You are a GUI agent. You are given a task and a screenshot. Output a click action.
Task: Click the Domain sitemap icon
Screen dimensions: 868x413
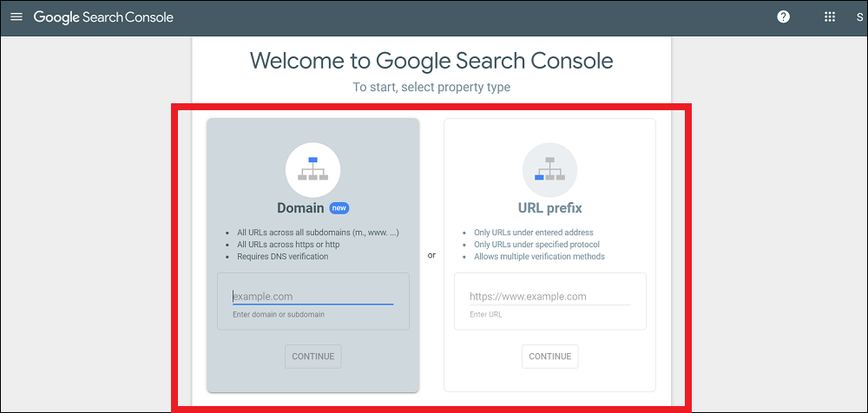pos(312,169)
